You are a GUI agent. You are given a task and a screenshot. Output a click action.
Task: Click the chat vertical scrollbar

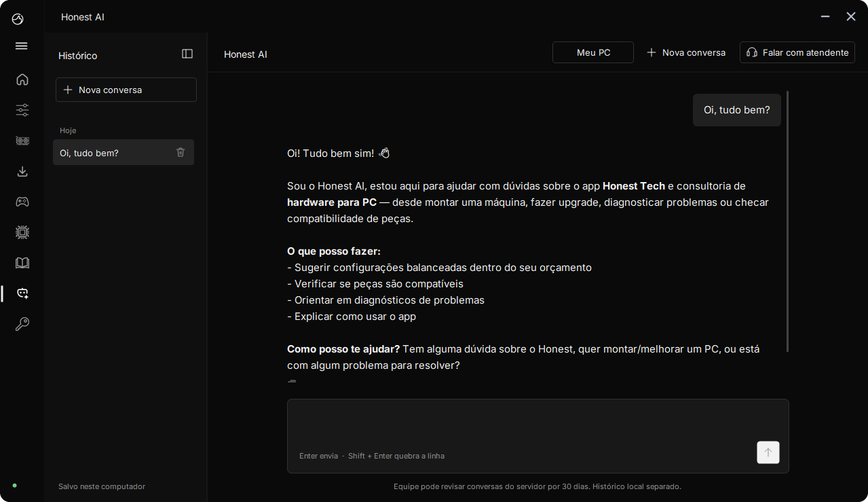tap(787, 221)
